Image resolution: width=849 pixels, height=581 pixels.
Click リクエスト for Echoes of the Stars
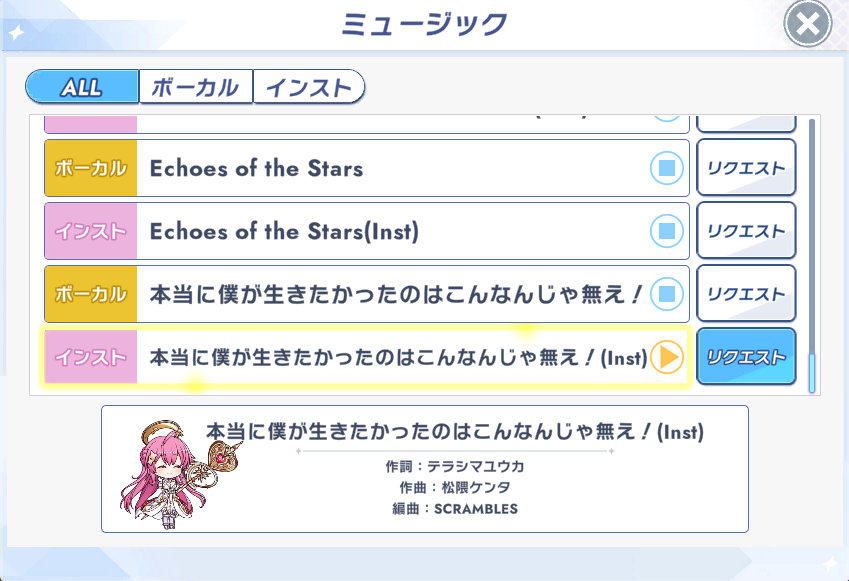746,168
